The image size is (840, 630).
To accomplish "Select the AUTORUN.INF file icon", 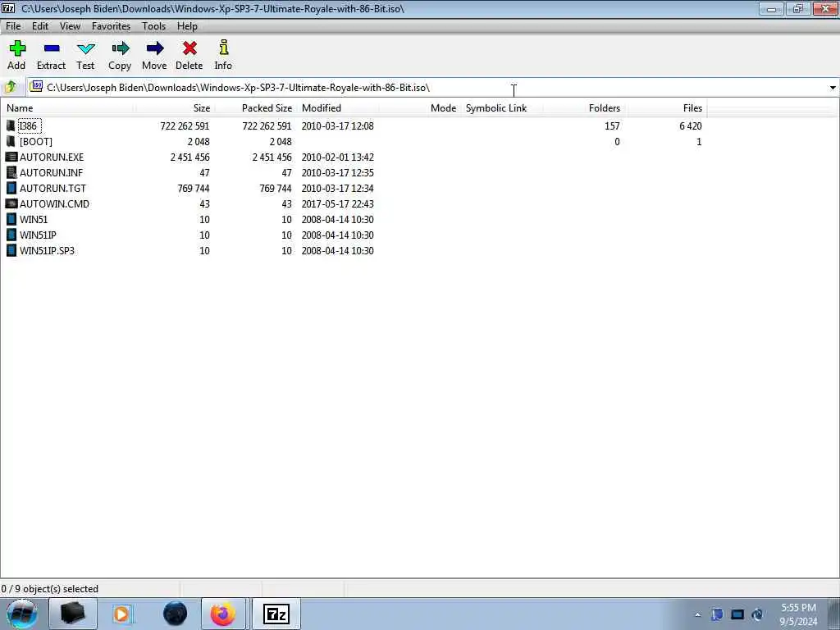I will click(x=11, y=172).
